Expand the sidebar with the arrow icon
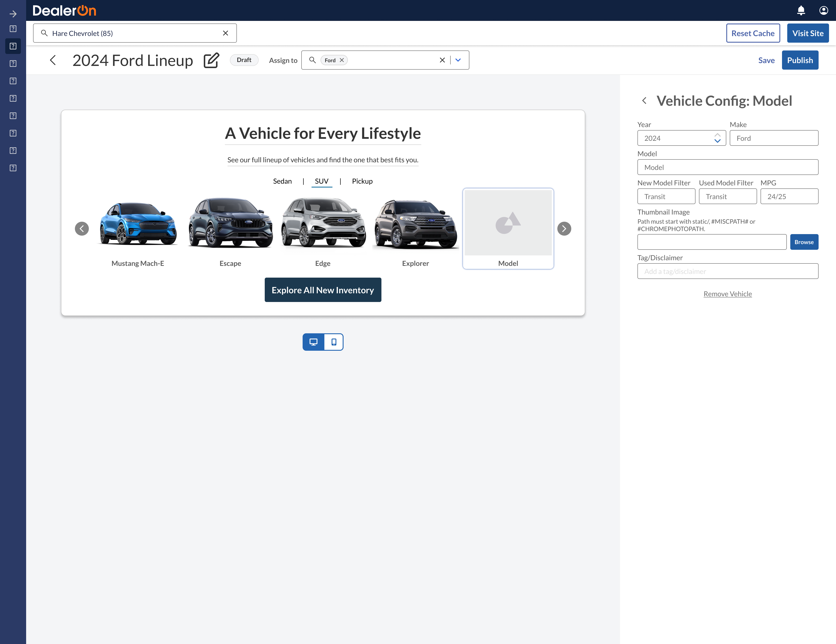836x644 pixels. click(x=13, y=14)
